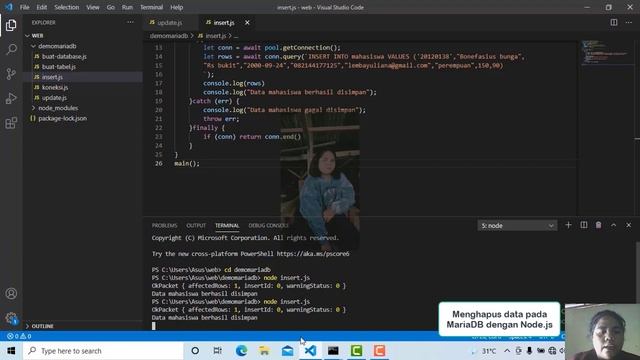Viewport: 640px width, 360px height.
Task: Open the Edit menu
Action: point(42,7)
